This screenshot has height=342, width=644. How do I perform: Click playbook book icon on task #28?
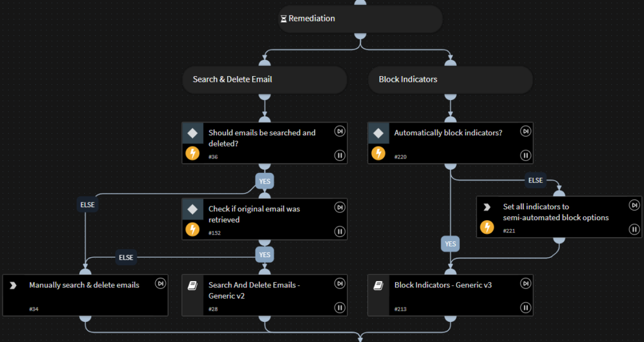click(x=192, y=286)
